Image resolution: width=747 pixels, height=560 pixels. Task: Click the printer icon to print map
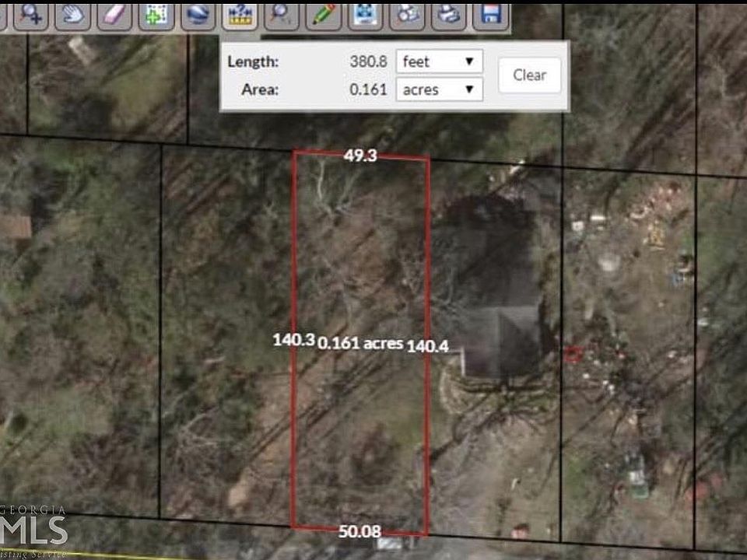click(448, 13)
